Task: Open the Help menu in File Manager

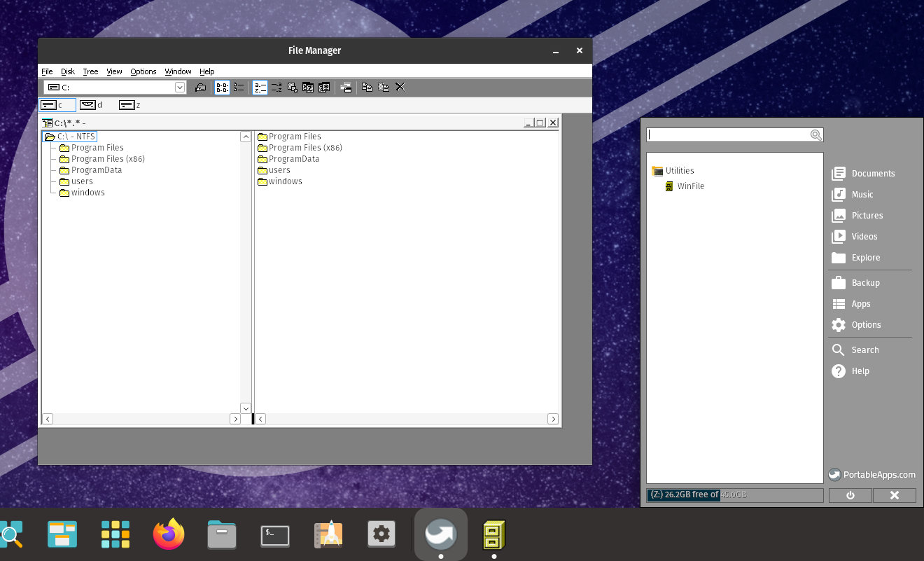Action: point(207,71)
